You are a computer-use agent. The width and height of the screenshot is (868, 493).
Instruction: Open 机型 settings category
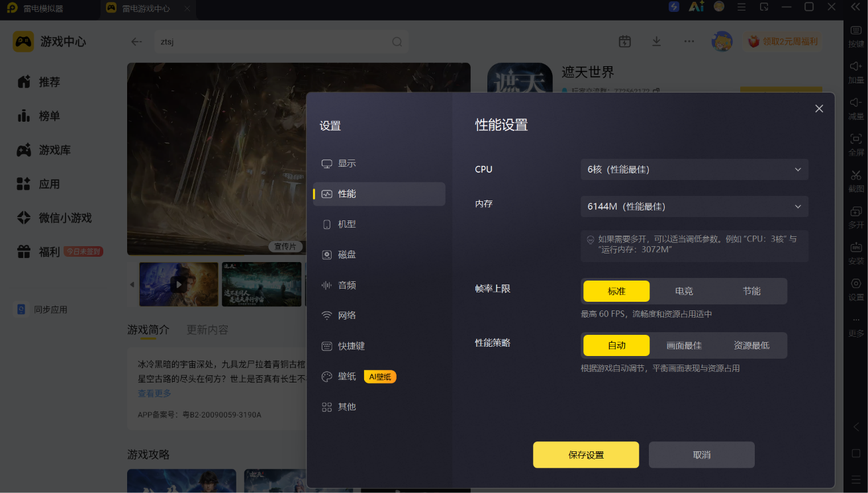coord(379,224)
